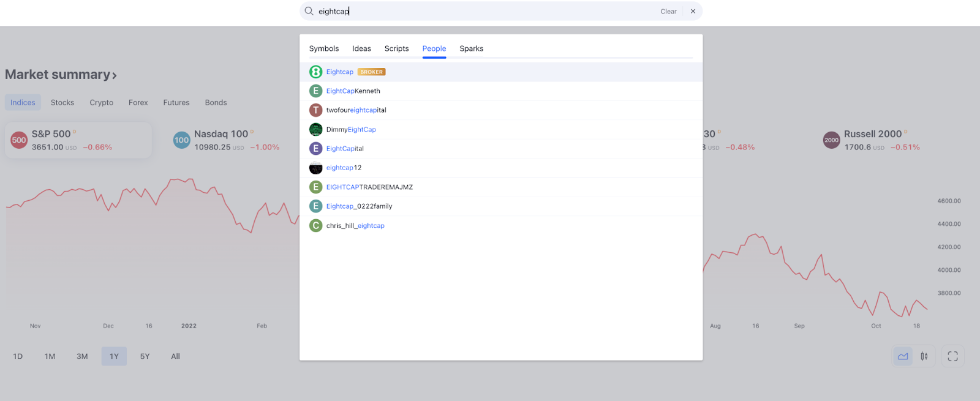Screen dimensions: 980x401
Task: Click the twofoureightcapital T avatar
Action: pos(315,110)
